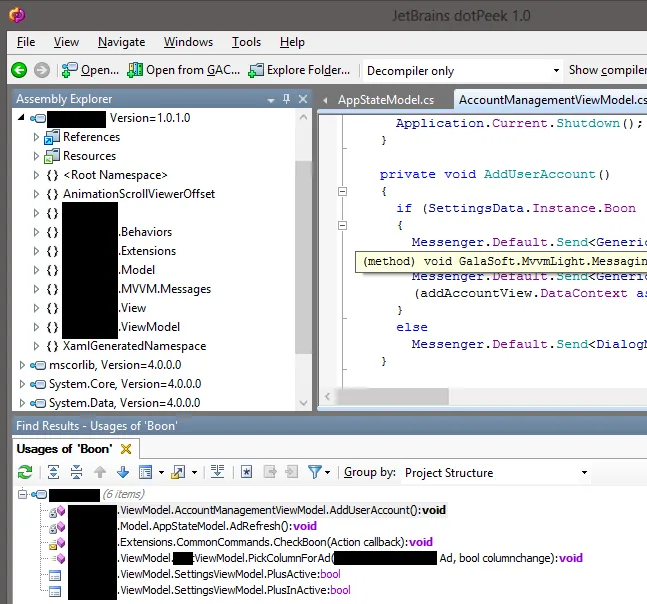The image size is (647, 604).
Task: Open the filter usages funnel icon
Action: point(315,472)
